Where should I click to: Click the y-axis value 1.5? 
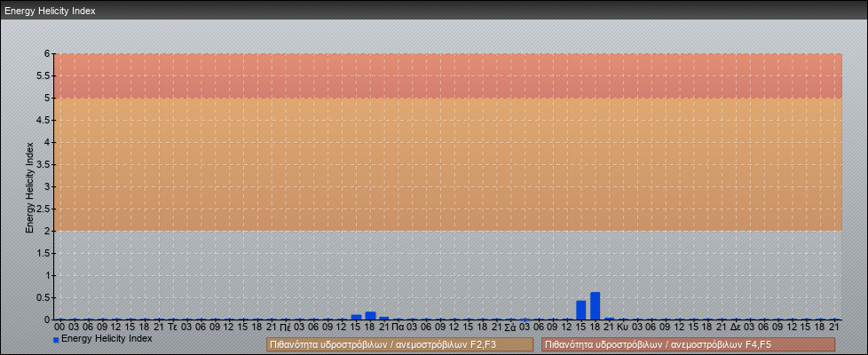(43, 253)
